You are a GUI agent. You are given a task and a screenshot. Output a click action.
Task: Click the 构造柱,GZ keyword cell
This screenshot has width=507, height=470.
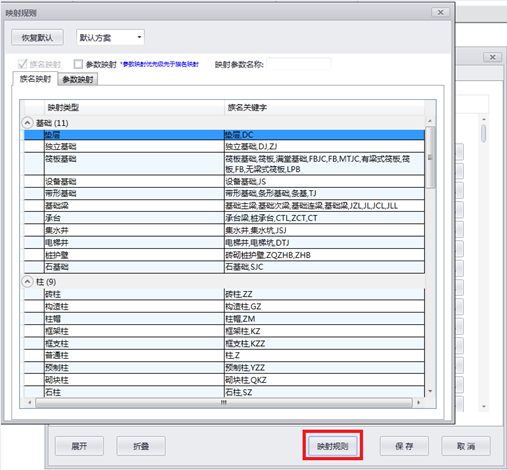[x=324, y=307]
